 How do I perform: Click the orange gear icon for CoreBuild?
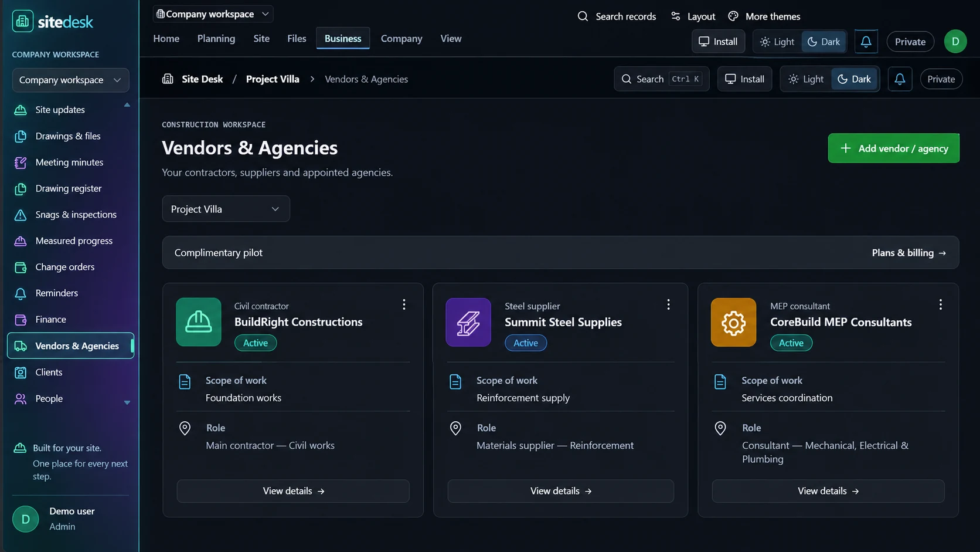click(x=733, y=322)
